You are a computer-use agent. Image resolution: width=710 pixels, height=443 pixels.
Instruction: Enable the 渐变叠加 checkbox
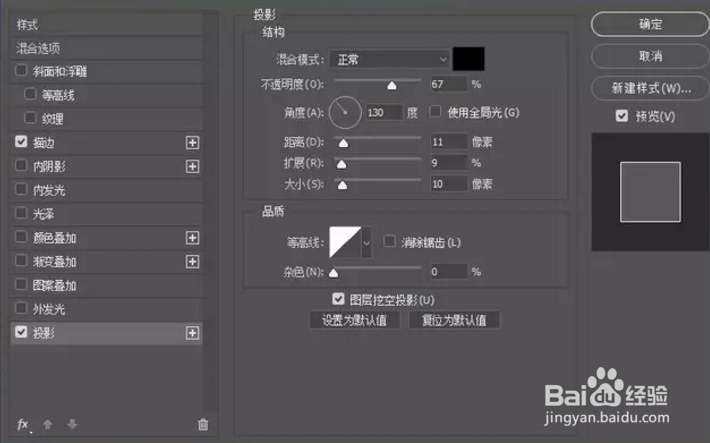tap(21, 260)
